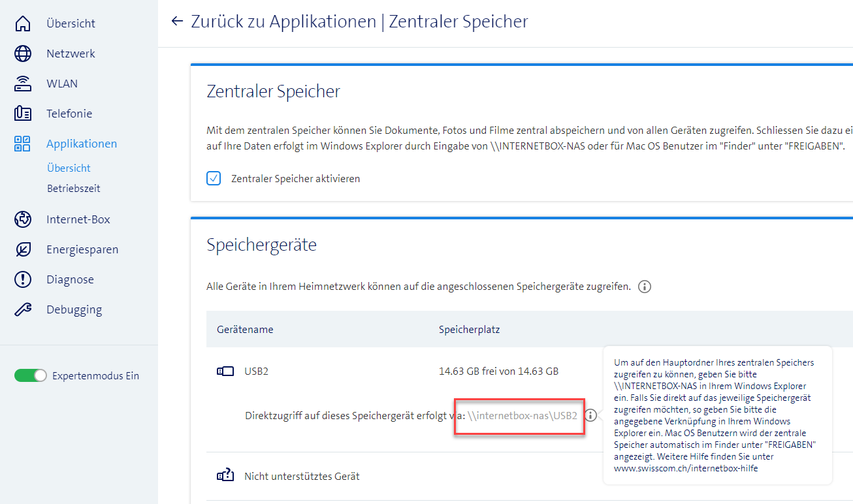Click the USB2 device row

pyautogui.click(x=256, y=371)
